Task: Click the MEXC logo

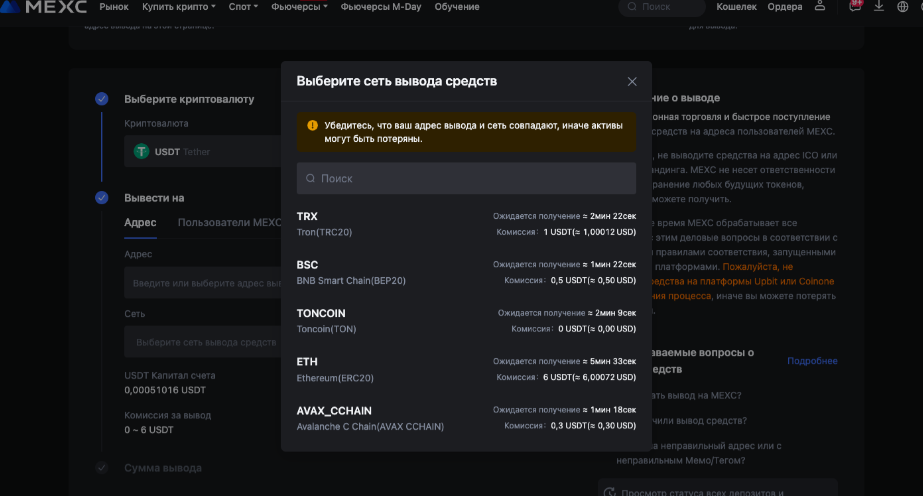Action: (x=43, y=6)
